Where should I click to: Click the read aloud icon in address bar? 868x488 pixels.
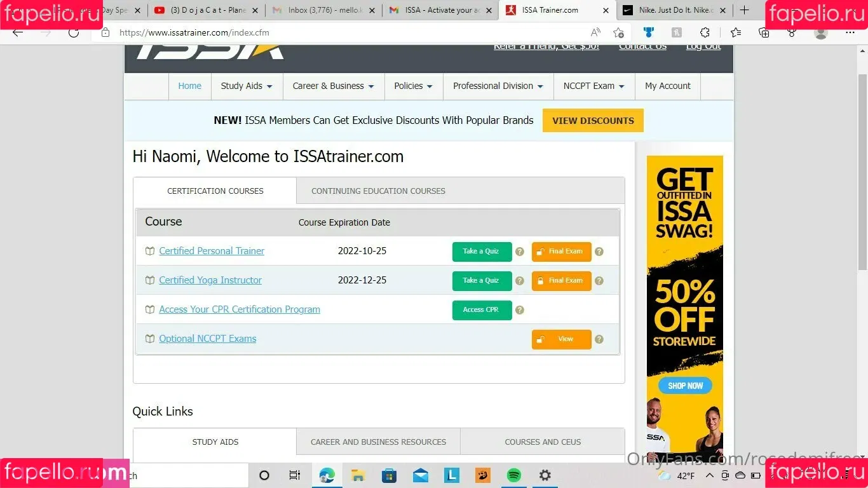(595, 33)
